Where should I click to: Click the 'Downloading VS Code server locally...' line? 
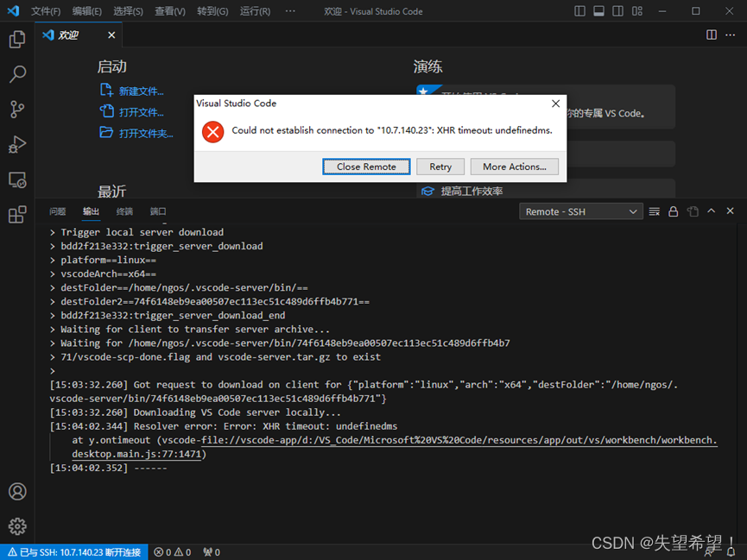tap(195, 412)
